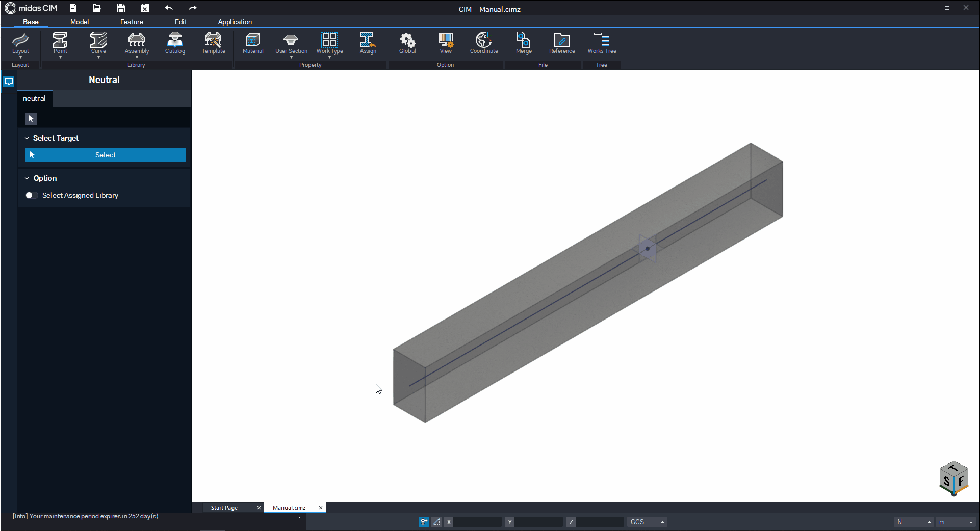Click the Redo arrow
980x531 pixels.
[192, 8]
